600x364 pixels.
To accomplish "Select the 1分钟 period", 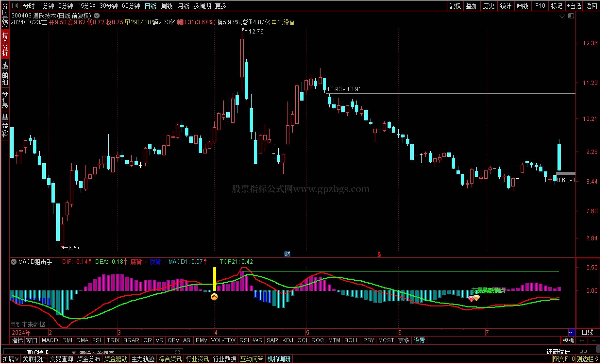I will point(47,6).
